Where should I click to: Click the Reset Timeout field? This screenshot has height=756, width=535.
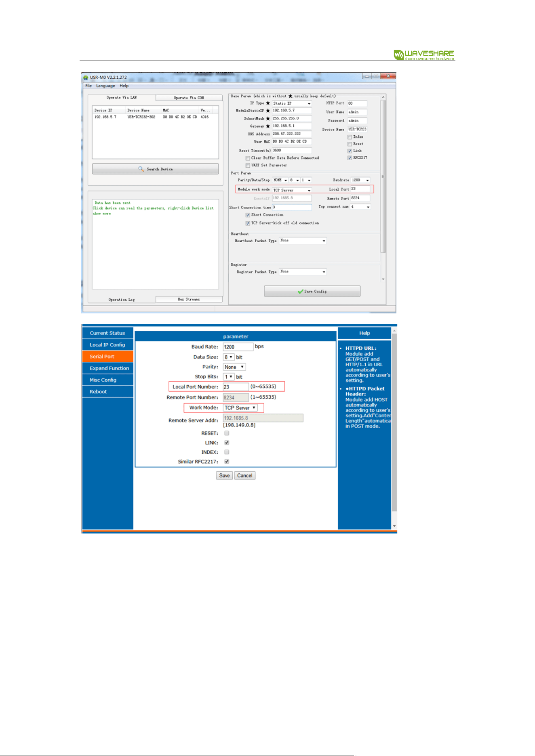(292, 150)
